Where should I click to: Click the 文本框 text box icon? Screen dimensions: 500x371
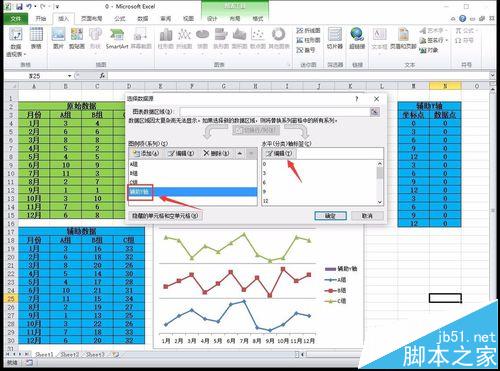pyautogui.click(x=379, y=39)
